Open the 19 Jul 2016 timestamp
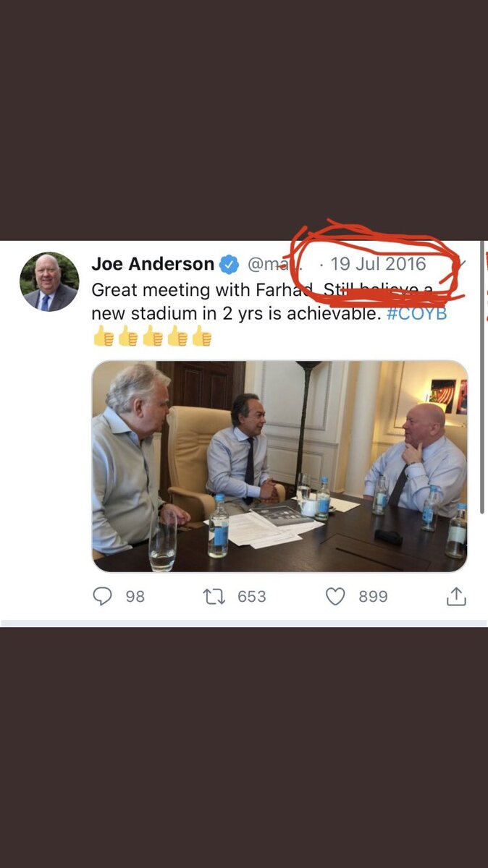The image size is (488, 868). pos(378,264)
